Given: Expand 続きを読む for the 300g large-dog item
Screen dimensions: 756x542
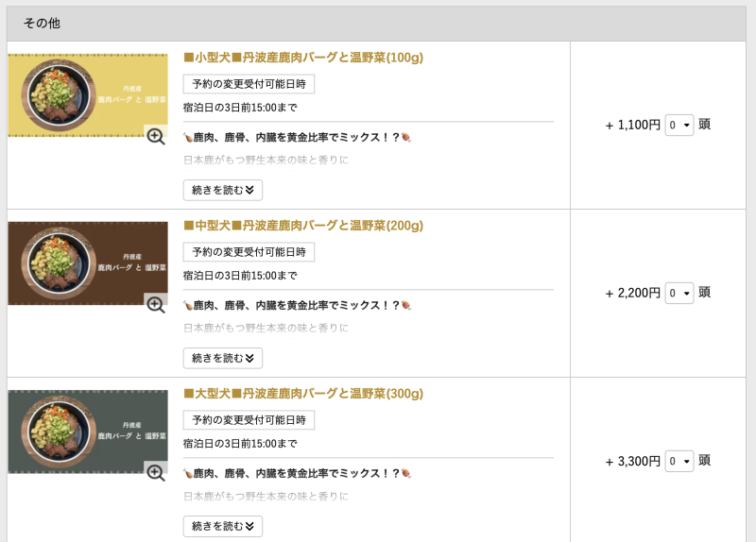Looking at the screenshot, I should 222,526.
